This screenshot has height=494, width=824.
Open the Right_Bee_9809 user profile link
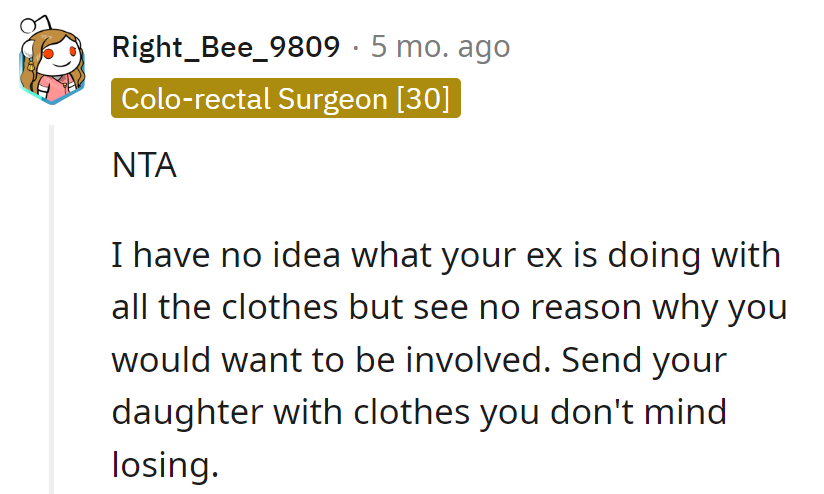coord(226,46)
